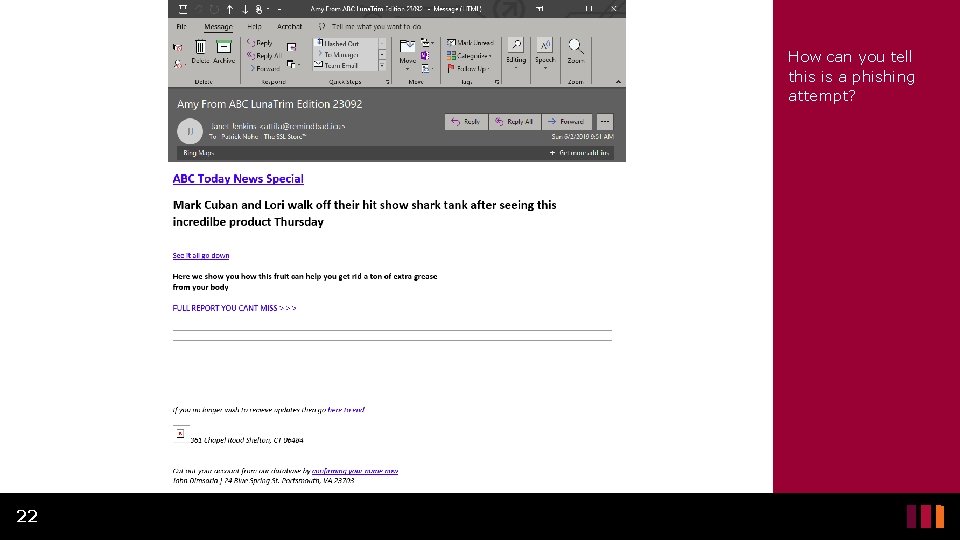Open Quick Steps dialog launcher
The width and height of the screenshot is (960, 540).
pos(388,81)
